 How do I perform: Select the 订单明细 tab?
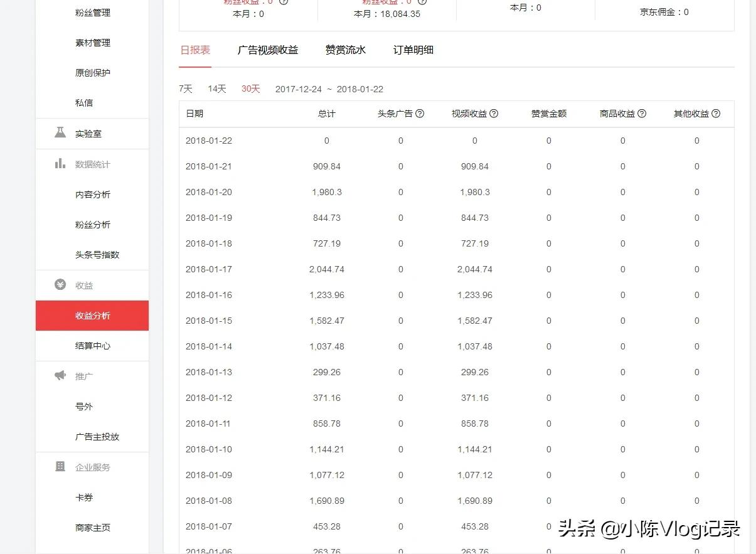tap(413, 50)
